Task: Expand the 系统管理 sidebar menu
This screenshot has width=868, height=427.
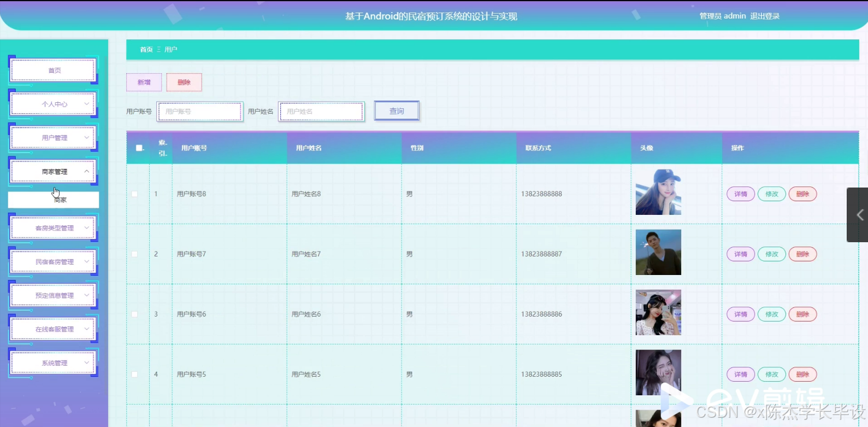Action: [x=54, y=363]
